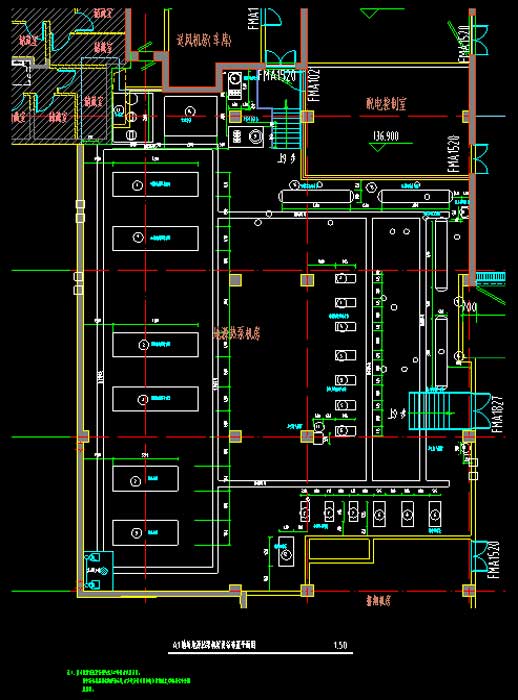
Task: Select the FMA1827 double door symbol
Action: [x=483, y=410]
